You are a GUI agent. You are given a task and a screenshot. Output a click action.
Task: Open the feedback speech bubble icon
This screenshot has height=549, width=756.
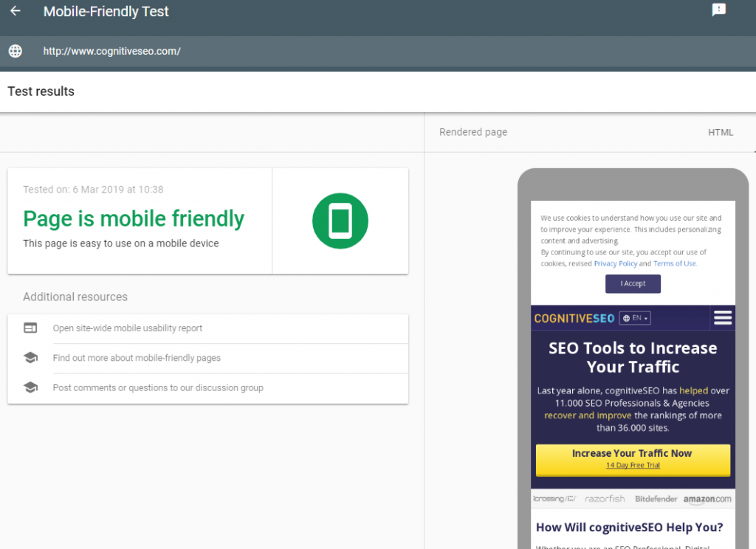[x=719, y=10]
